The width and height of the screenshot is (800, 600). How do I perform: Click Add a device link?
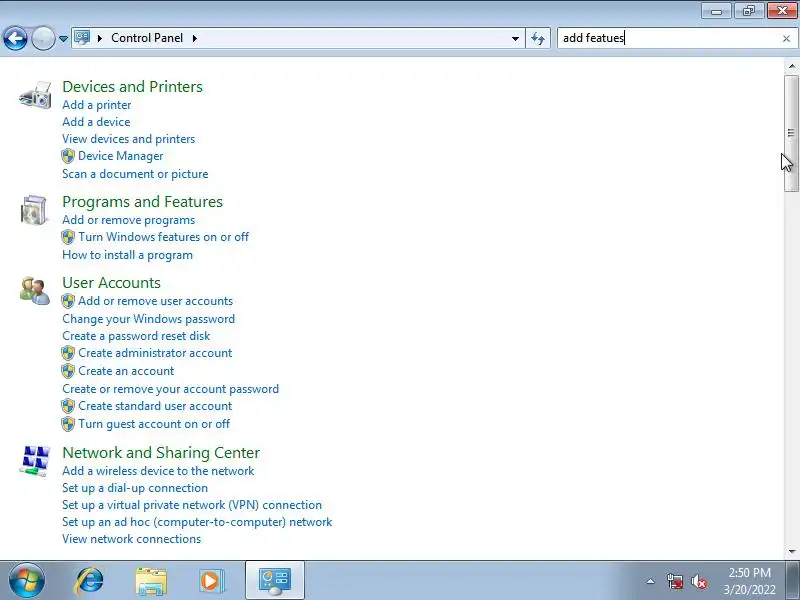[96, 122]
